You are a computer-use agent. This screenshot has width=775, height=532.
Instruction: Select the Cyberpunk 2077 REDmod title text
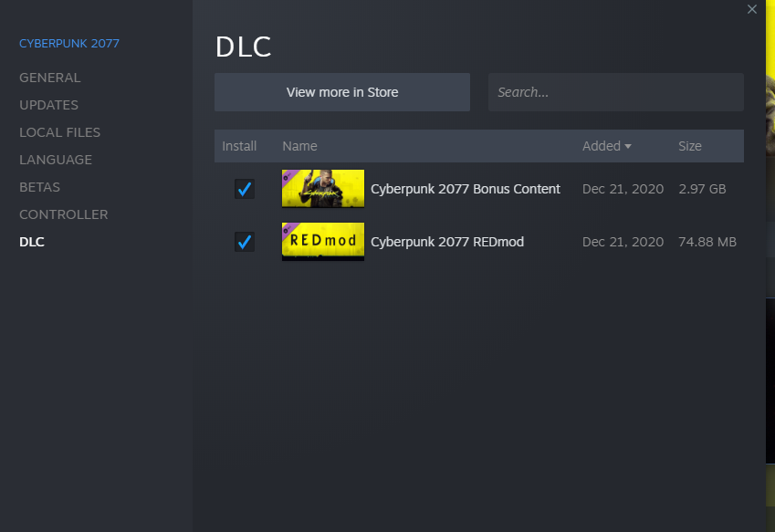point(447,242)
